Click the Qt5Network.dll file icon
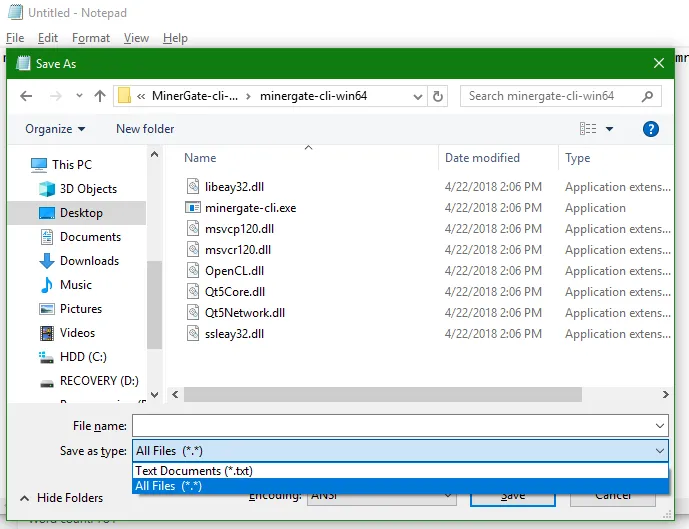 coord(193,313)
